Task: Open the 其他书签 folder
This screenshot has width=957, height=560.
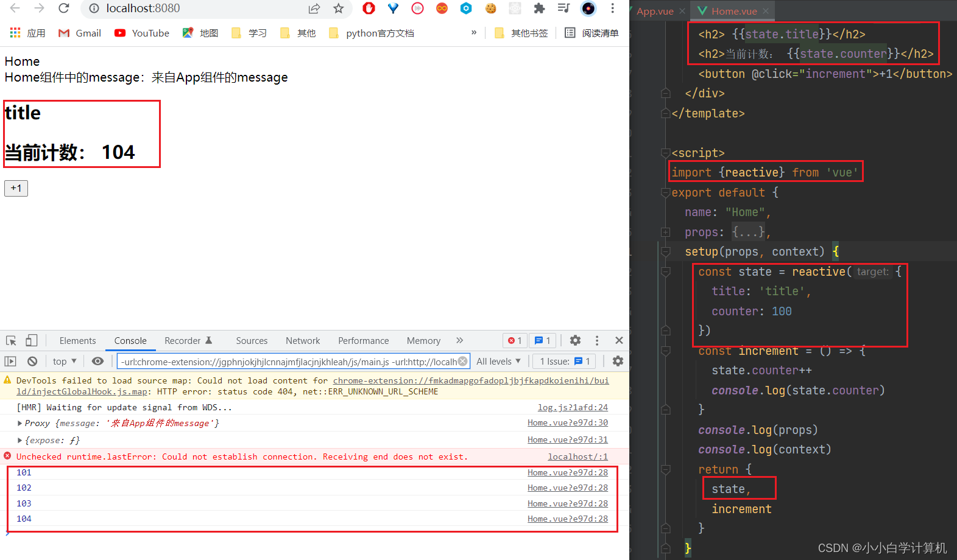Action: pyautogui.click(x=521, y=33)
